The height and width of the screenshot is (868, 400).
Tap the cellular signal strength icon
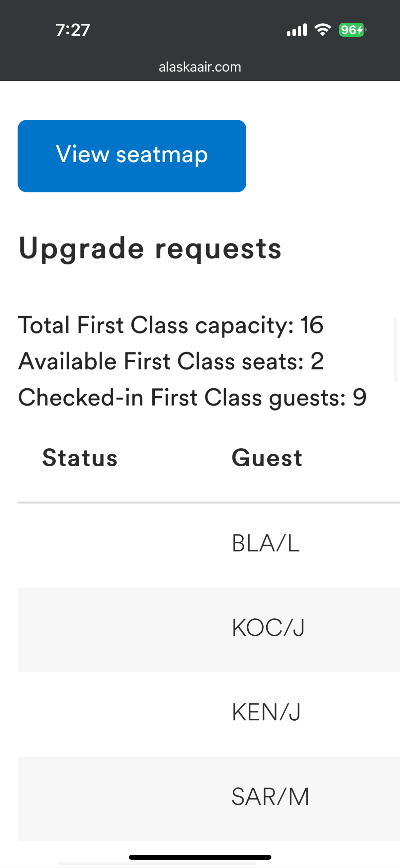click(x=297, y=30)
